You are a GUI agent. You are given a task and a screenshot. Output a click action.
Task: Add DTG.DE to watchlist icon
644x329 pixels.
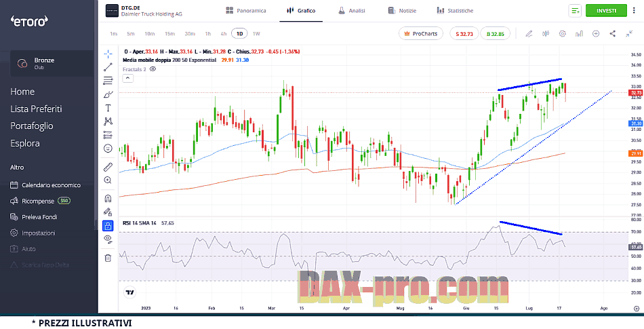[x=575, y=11]
